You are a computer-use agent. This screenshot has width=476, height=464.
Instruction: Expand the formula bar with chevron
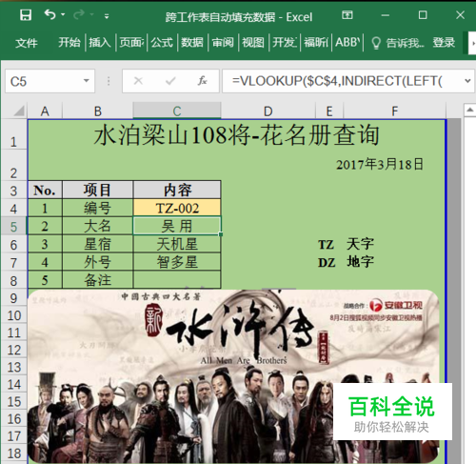[467, 81]
